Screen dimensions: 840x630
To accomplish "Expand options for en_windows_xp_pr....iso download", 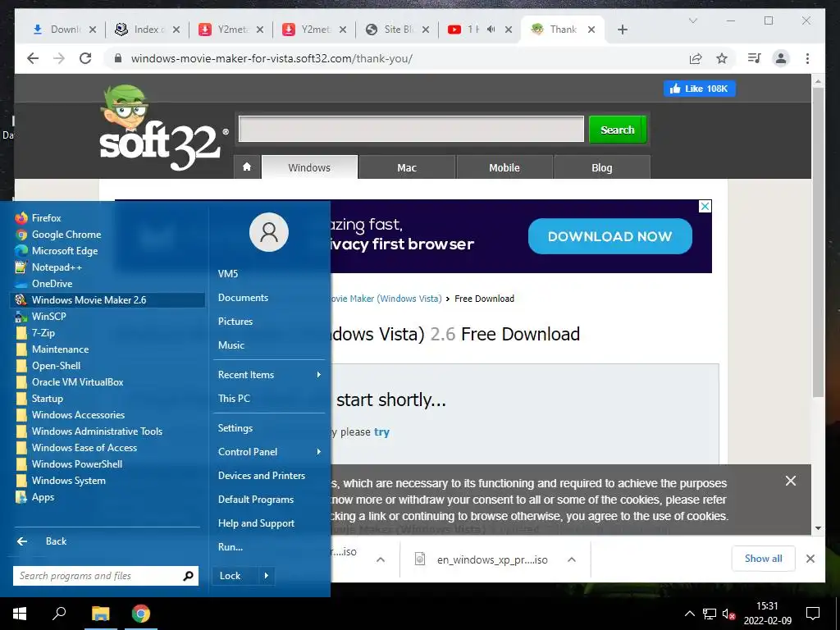I will [572, 559].
